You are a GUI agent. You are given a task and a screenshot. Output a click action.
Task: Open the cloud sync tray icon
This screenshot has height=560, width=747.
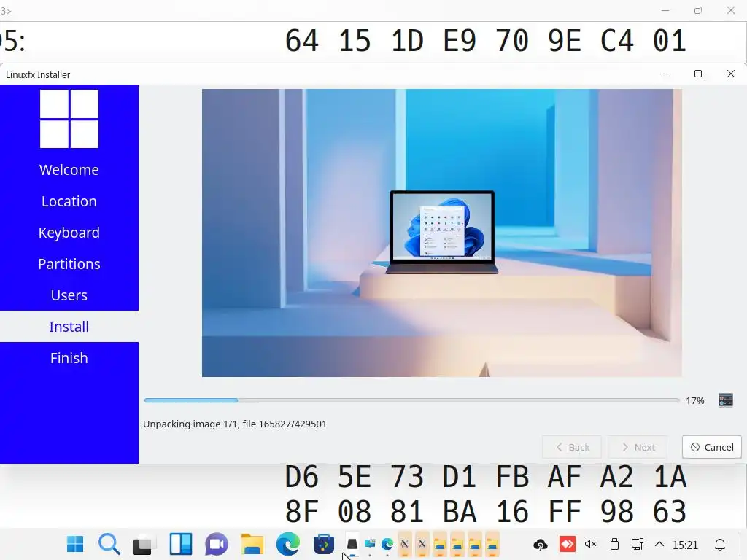(541, 544)
